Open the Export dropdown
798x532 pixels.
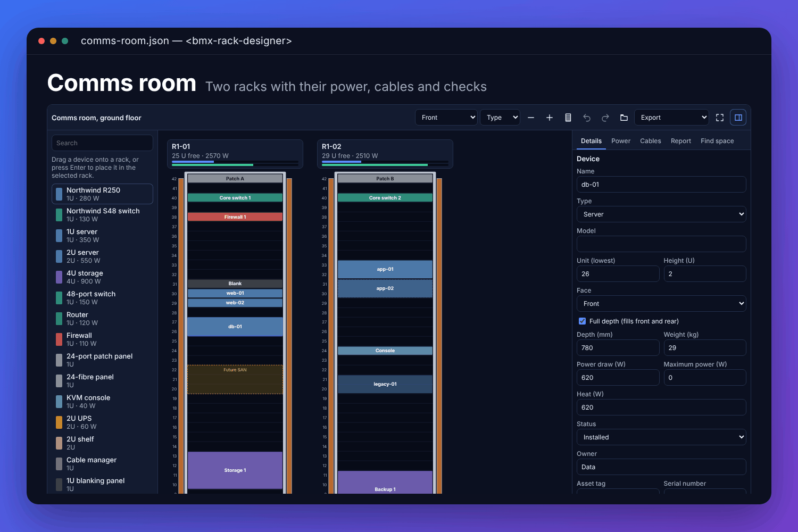(671, 118)
